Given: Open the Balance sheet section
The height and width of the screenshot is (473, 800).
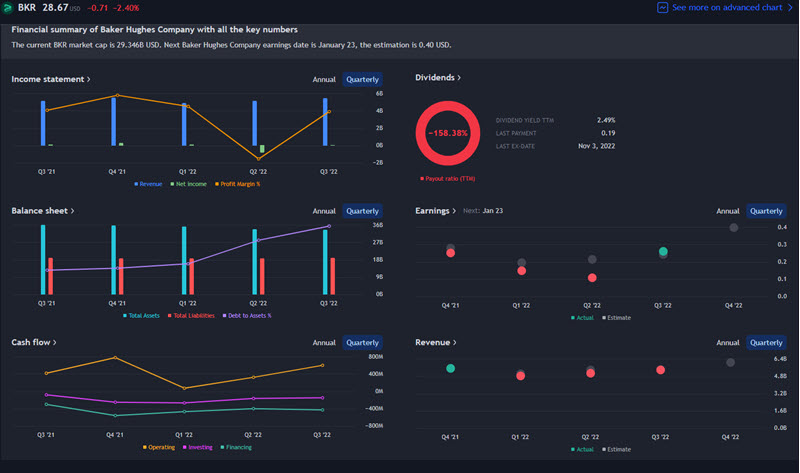Looking at the screenshot, I should (x=43, y=211).
